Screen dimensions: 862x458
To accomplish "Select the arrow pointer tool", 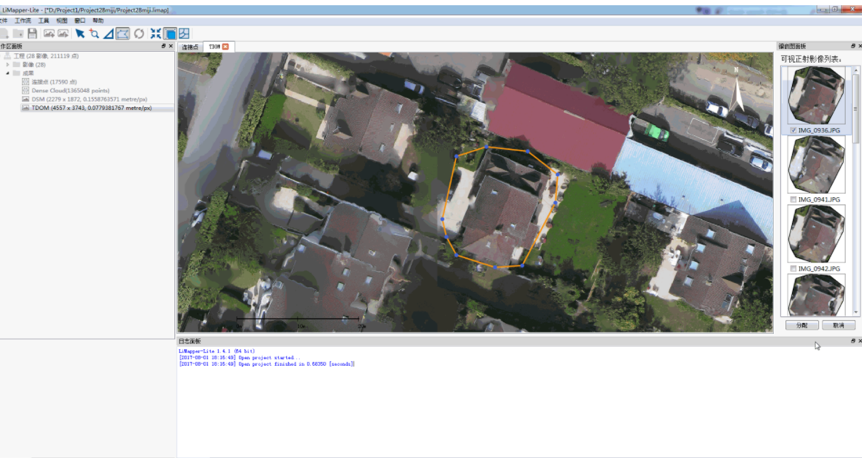I will pos(80,34).
